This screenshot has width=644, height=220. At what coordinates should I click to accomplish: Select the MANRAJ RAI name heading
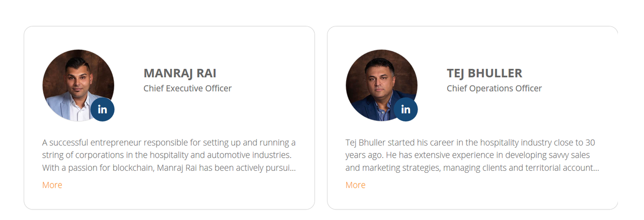pyautogui.click(x=180, y=73)
